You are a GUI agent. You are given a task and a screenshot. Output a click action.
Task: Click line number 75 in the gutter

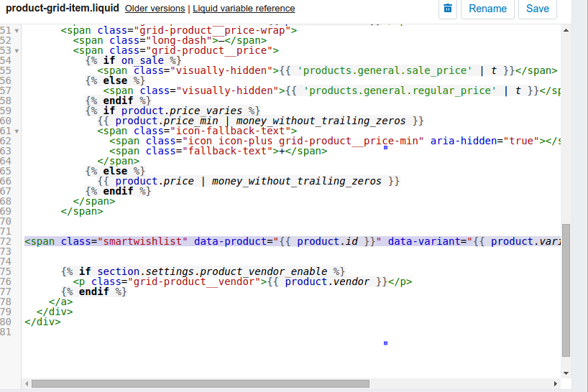click(6, 271)
